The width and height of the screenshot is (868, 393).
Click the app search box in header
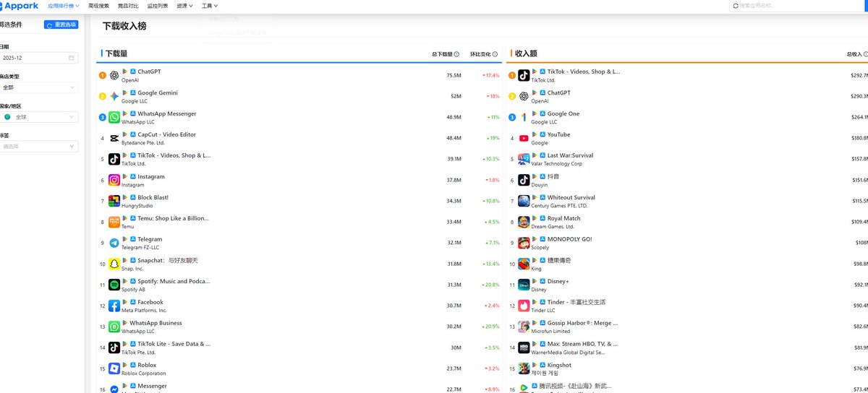click(x=799, y=6)
